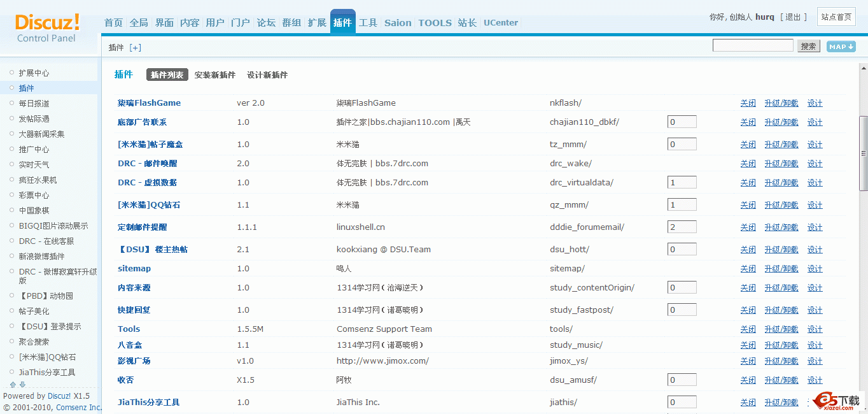Open the UCenter top menu
Screen dimensions: 868x414
pyautogui.click(x=500, y=23)
